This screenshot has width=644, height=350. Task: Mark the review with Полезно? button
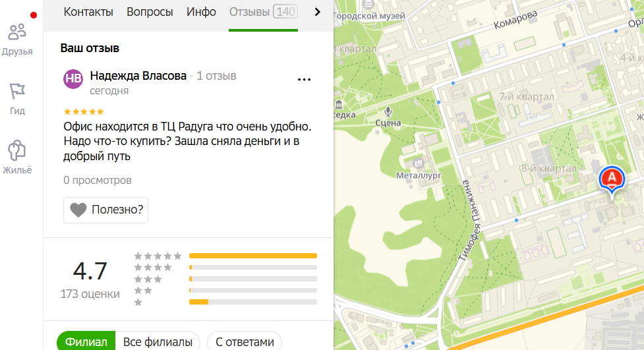105,210
